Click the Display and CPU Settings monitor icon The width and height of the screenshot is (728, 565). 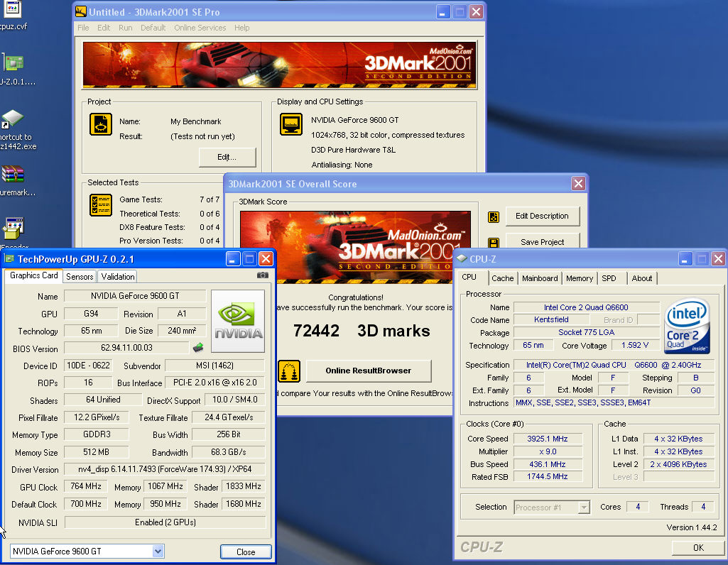291,124
